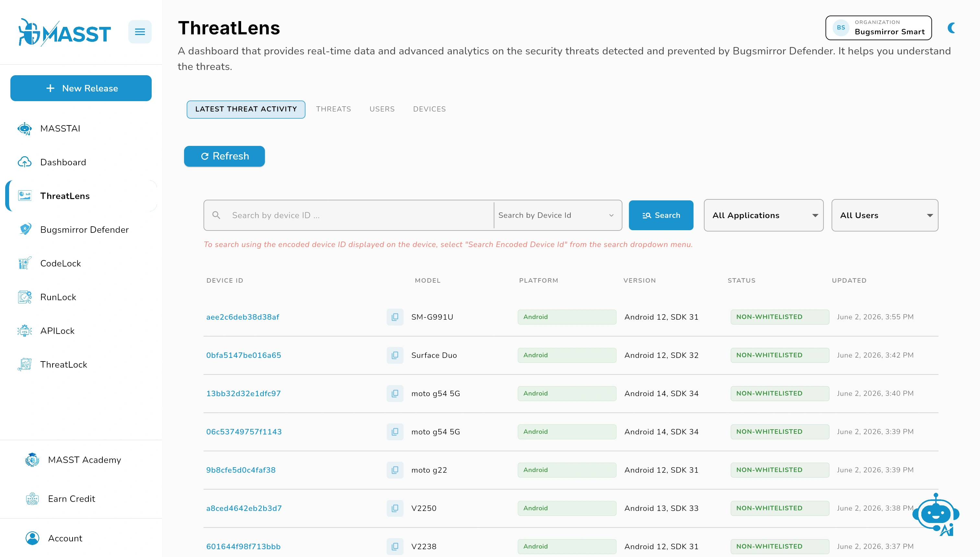Copy device ID aee2c6deb38d38af
980x557 pixels.
395,317
